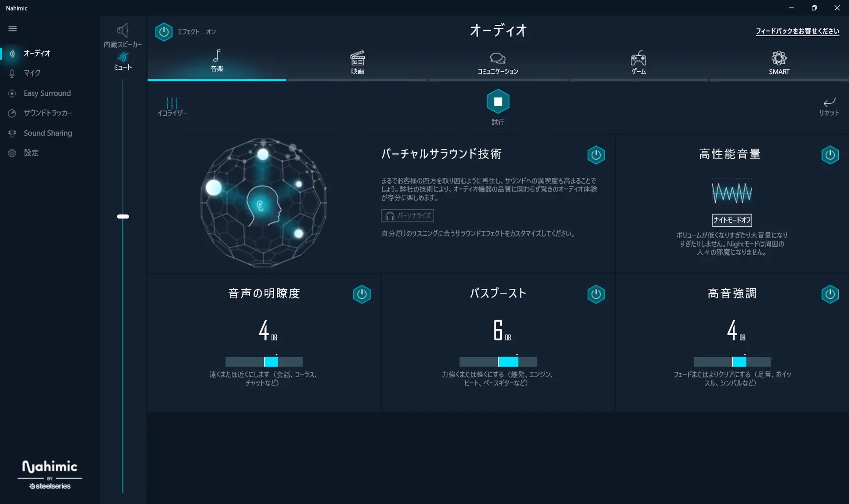849x504 pixels.
Task: Click the reset (リセット) arrow icon
Action: (x=829, y=102)
